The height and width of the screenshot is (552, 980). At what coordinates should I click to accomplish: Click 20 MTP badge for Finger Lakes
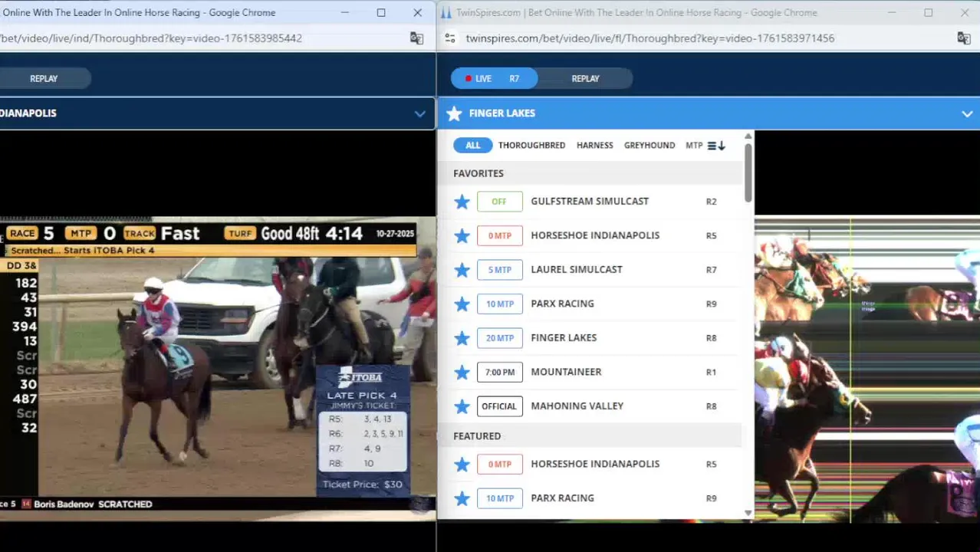499,338
